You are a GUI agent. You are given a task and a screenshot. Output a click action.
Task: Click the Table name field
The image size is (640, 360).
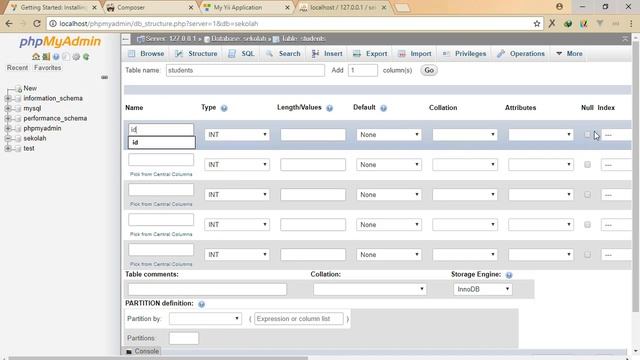(x=245, y=70)
